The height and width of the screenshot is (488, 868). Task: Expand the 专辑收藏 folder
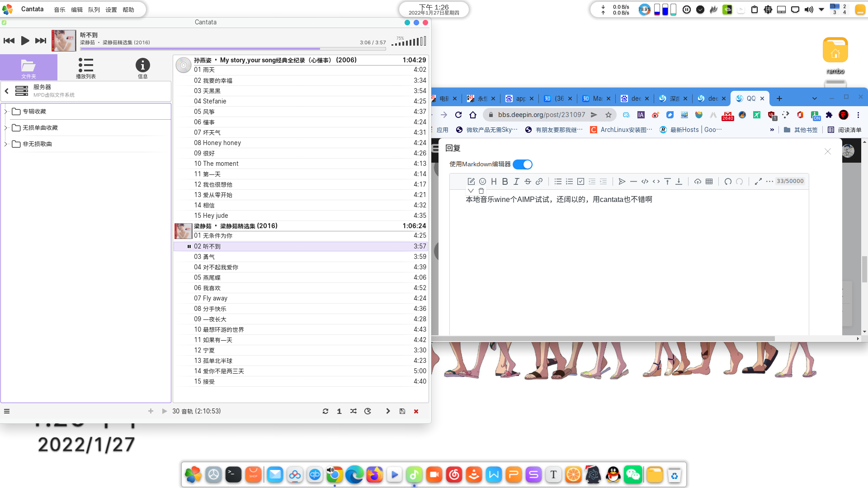6,112
